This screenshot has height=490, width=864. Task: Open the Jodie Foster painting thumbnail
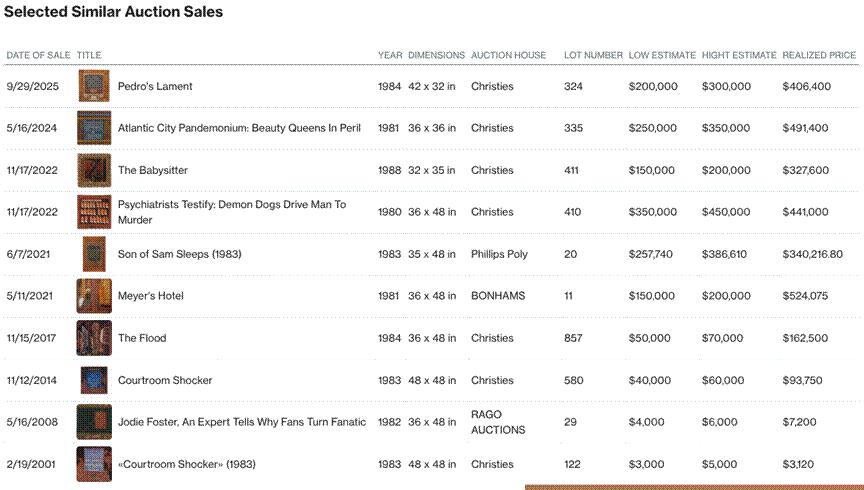tap(94, 422)
